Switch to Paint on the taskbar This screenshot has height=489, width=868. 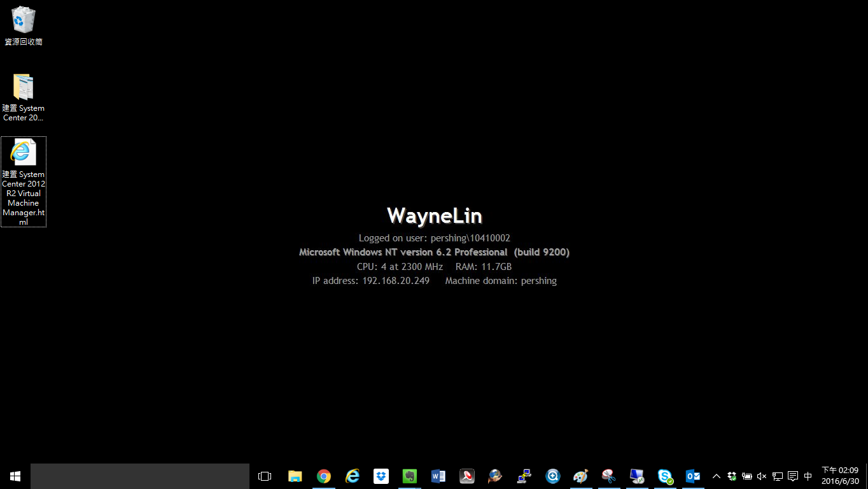581,476
